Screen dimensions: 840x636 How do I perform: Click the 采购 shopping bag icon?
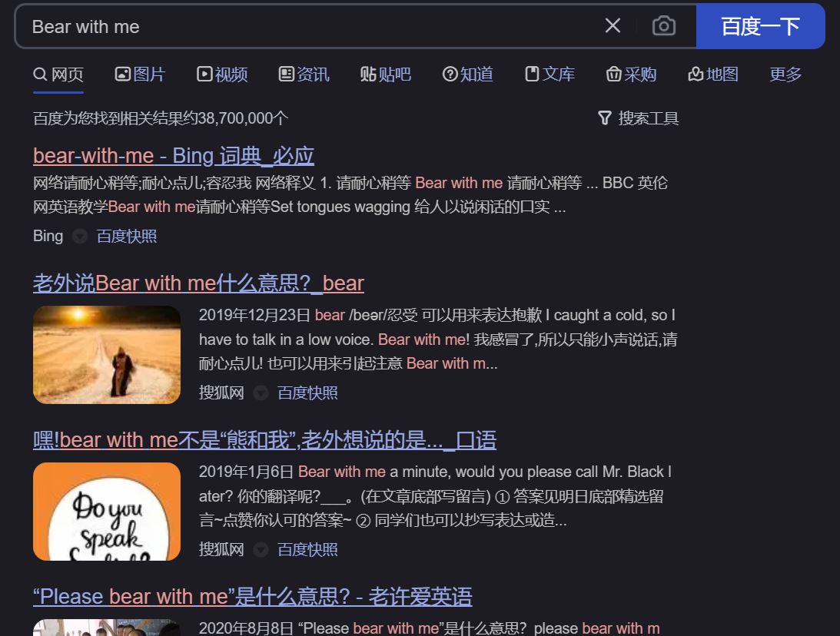[614, 74]
